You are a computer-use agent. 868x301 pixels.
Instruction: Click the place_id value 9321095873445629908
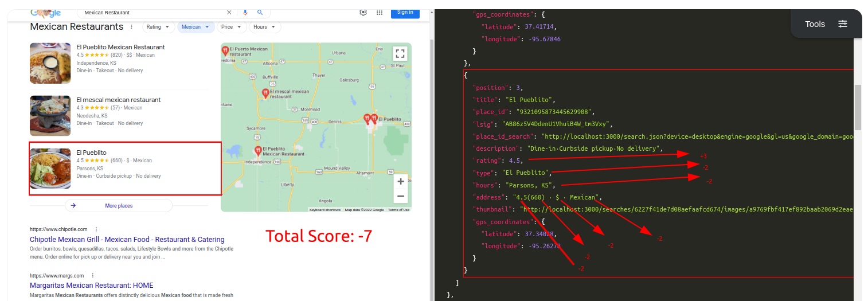[555, 112]
